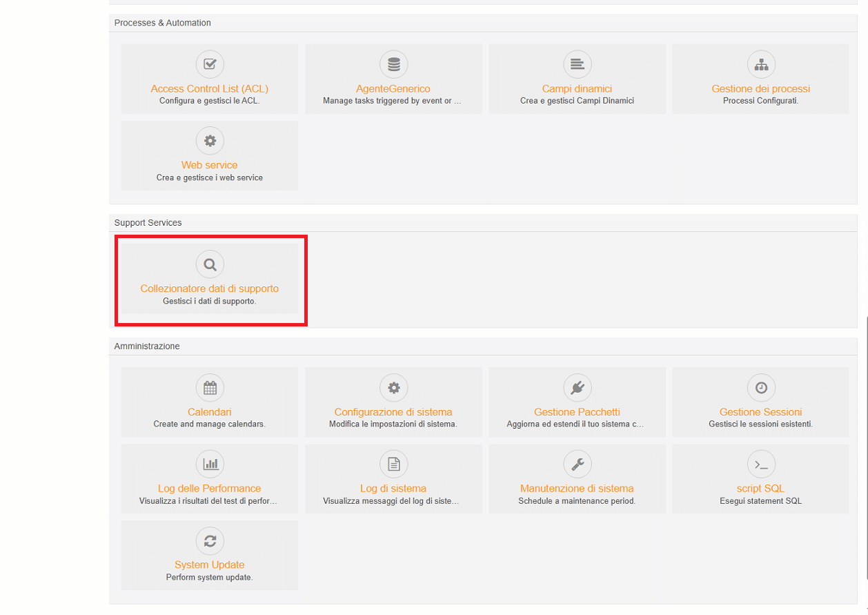Click 'Crea e gestisce i web service' text
Screen dimensions: 868x615
pyautogui.click(x=210, y=177)
